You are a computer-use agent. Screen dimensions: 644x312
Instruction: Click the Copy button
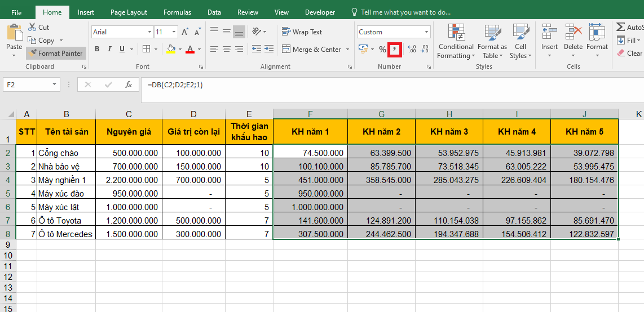[x=41, y=41]
